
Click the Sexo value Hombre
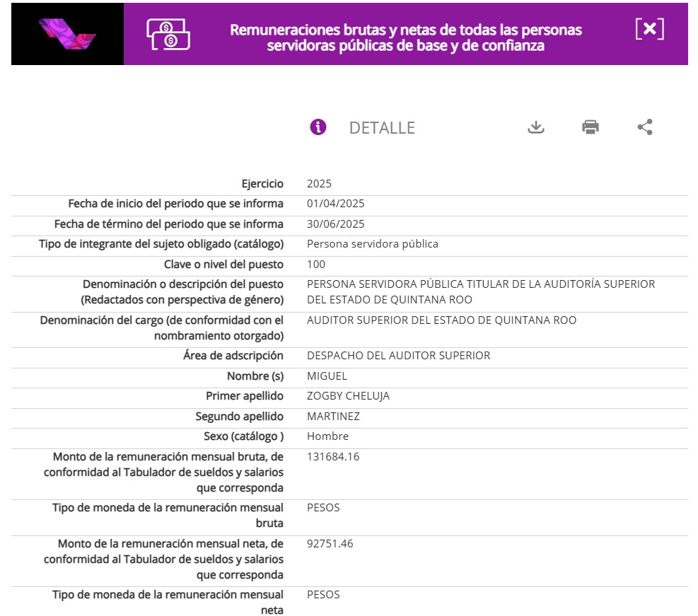click(x=327, y=436)
